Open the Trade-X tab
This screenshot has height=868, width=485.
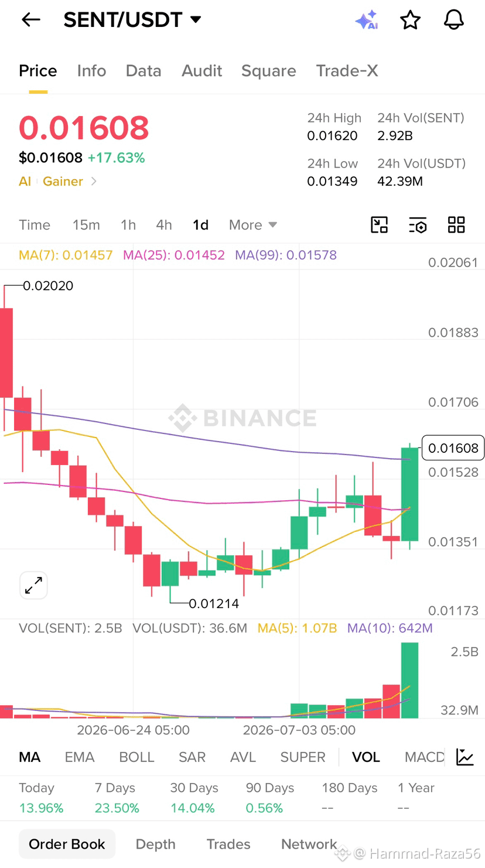[x=347, y=71]
